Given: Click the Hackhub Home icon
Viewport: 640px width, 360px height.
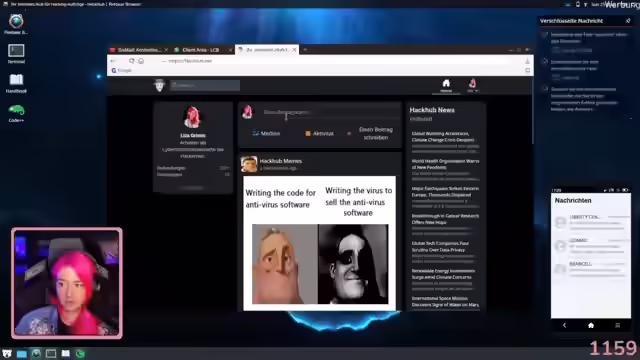Looking at the screenshot, I should (446, 85).
